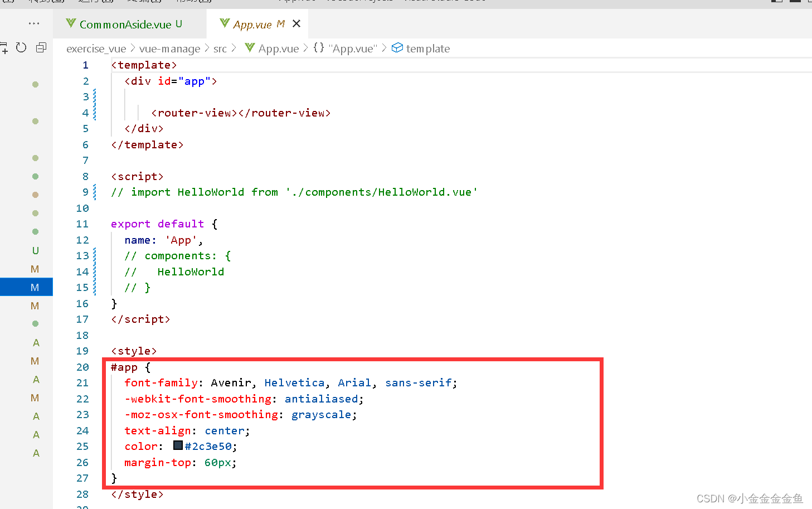Click the 'font-family' property name
The width and height of the screenshot is (812, 509).
coord(161,382)
